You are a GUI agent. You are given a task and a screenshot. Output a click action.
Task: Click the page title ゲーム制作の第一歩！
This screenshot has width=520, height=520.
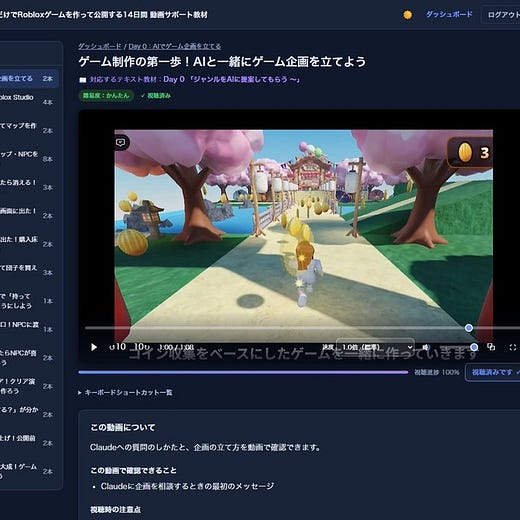click(x=222, y=62)
